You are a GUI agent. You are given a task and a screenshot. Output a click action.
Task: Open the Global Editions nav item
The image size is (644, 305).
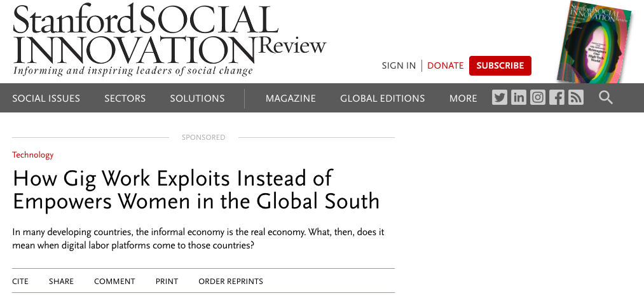click(x=383, y=98)
